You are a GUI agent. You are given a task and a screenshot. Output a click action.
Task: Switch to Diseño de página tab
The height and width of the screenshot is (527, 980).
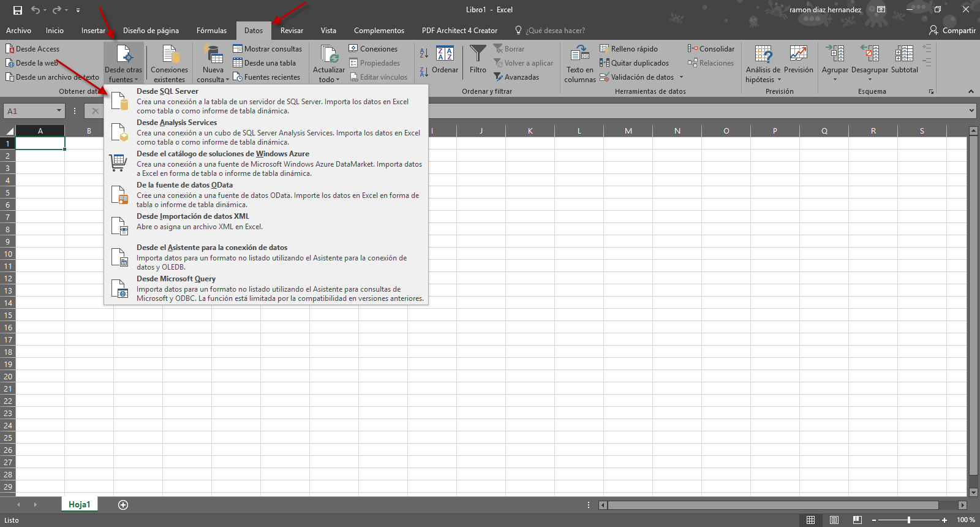151,31
